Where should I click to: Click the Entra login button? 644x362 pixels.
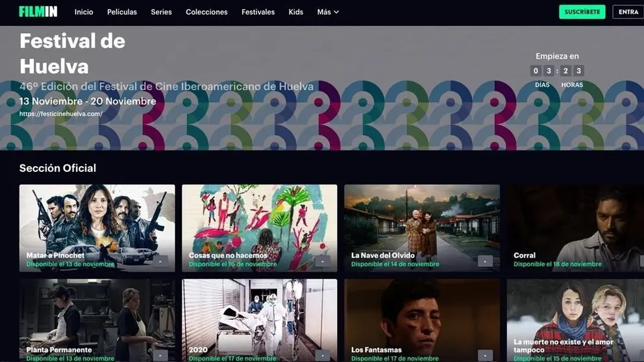[x=628, y=12]
